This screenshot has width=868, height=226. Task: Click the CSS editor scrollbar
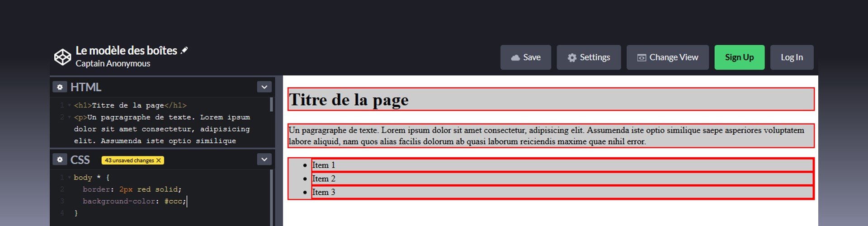click(271, 198)
